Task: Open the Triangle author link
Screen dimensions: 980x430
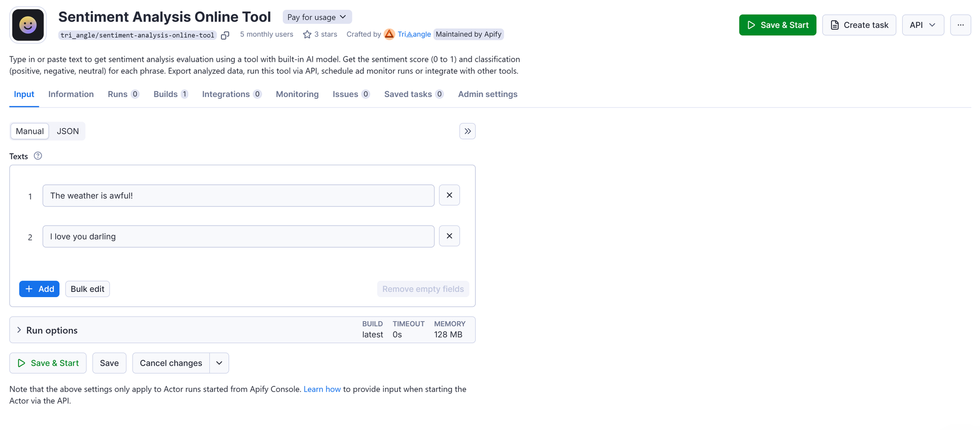Action: 414,34
